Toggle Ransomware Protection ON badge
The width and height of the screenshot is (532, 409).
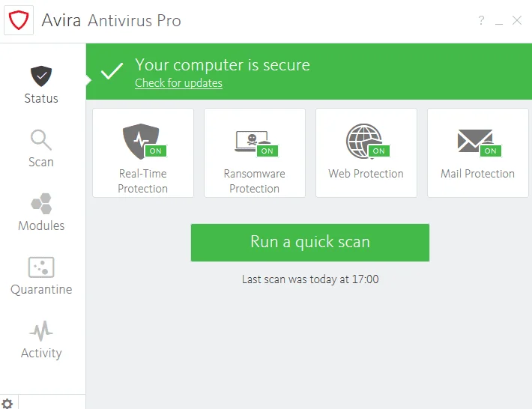(267, 151)
